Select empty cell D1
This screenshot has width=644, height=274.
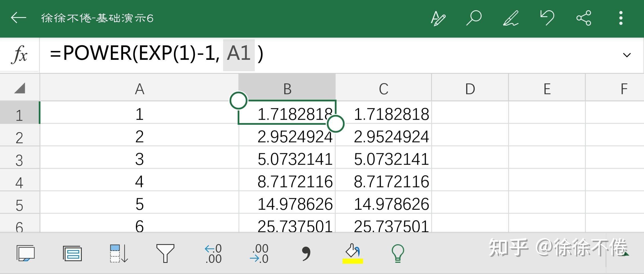pos(470,113)
